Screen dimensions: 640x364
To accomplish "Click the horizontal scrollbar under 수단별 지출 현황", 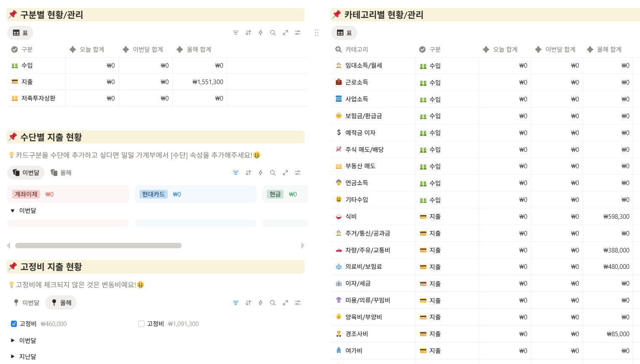I will click(98, 245).
